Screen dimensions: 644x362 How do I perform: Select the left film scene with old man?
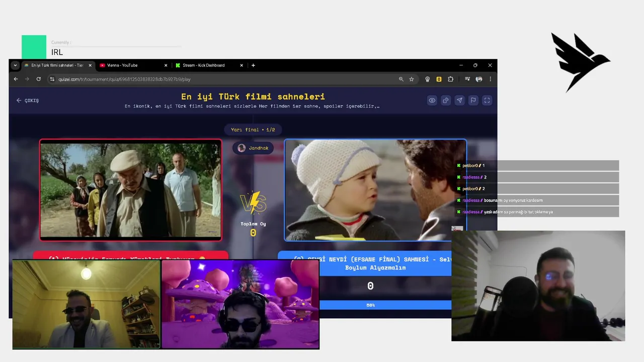[x=131, y=190]
